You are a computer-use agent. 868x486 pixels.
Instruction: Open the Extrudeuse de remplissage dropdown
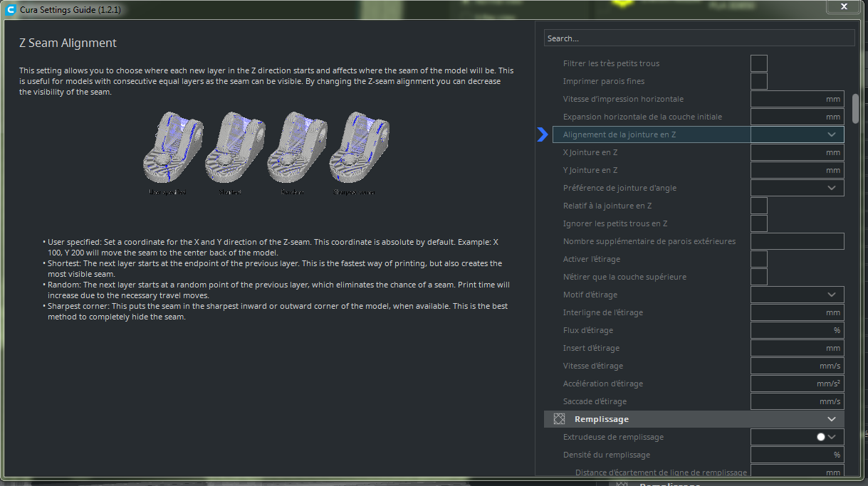point(798,437)
